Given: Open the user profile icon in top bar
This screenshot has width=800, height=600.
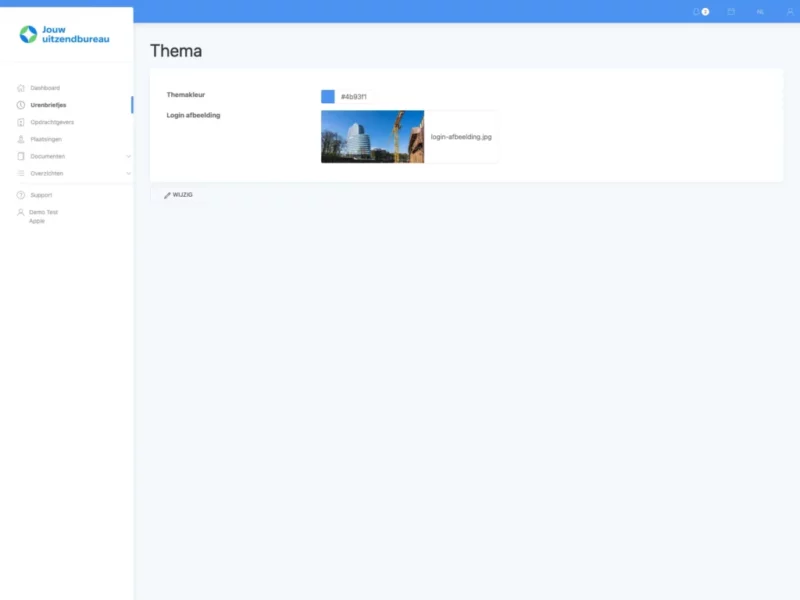Looking at the screenshot, I should [x=789, y=11].
